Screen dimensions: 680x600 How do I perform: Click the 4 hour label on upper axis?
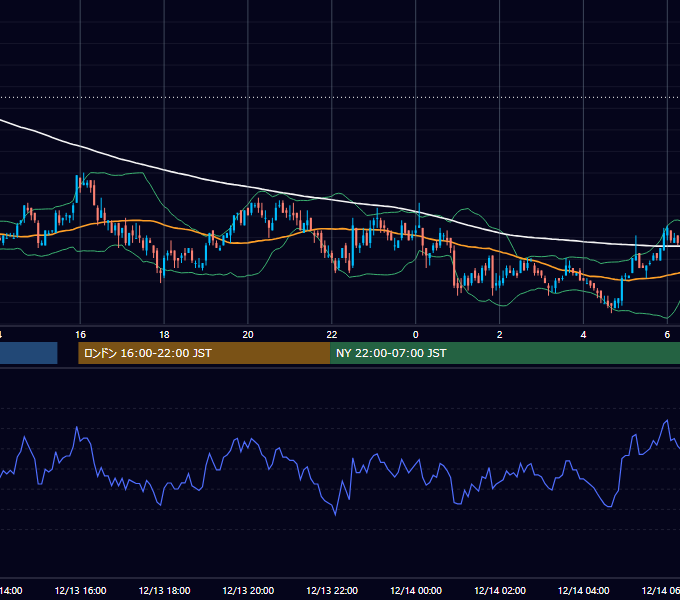pyautogui.click(x=583, y=335)
